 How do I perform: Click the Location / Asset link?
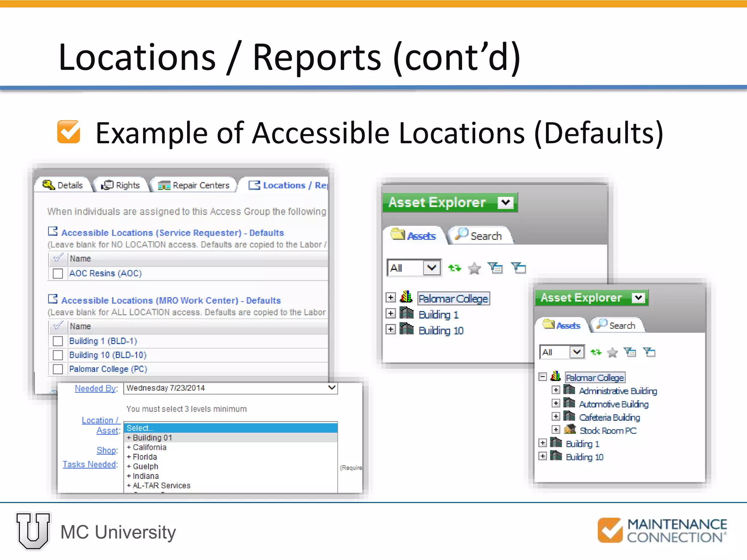tap(101, 425)
